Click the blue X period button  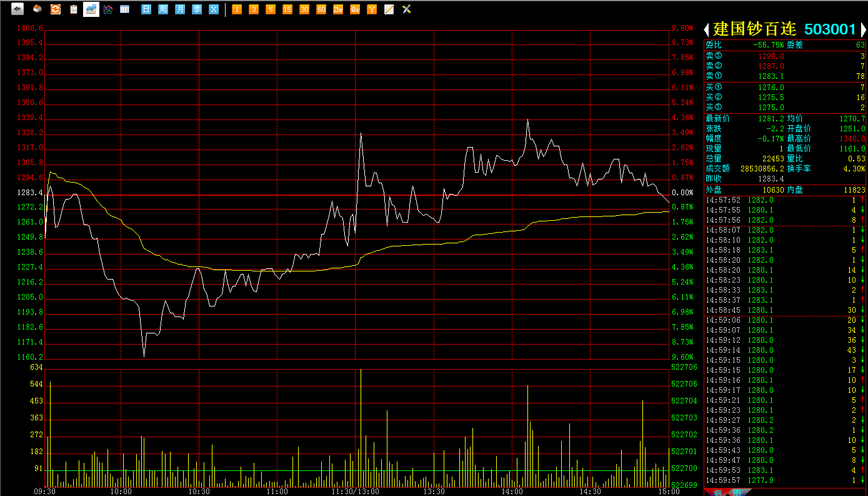[x=214, y=9]
